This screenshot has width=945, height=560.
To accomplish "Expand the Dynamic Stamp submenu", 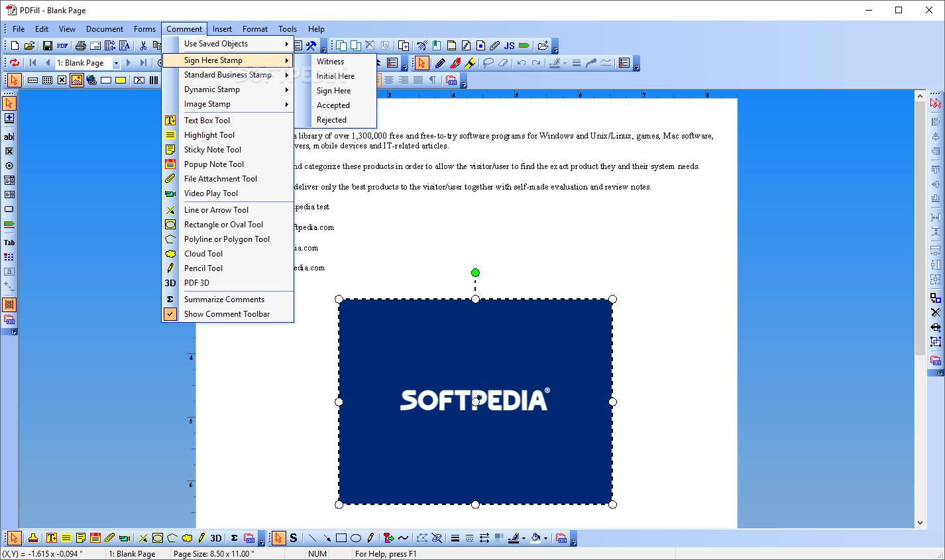I will tap(228, 89).
